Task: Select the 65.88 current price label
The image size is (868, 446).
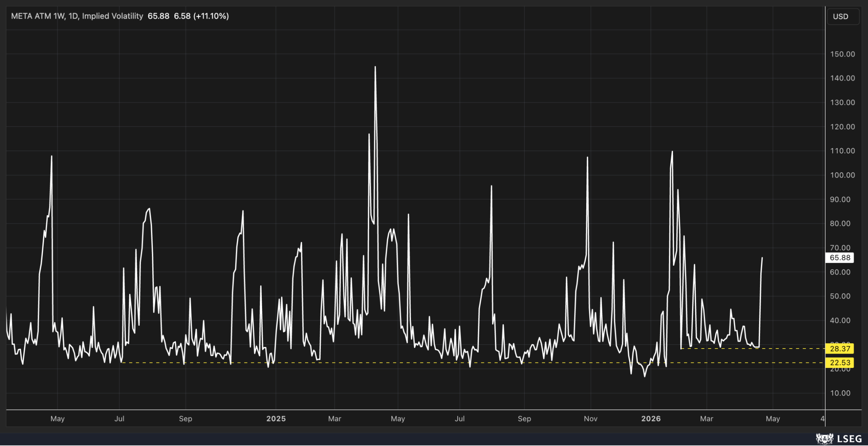Action: pos(840,258)
